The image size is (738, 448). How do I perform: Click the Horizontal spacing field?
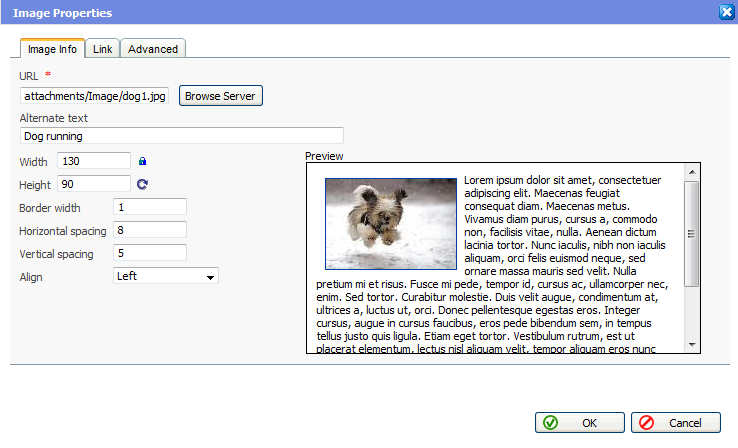tap(150, 230)
